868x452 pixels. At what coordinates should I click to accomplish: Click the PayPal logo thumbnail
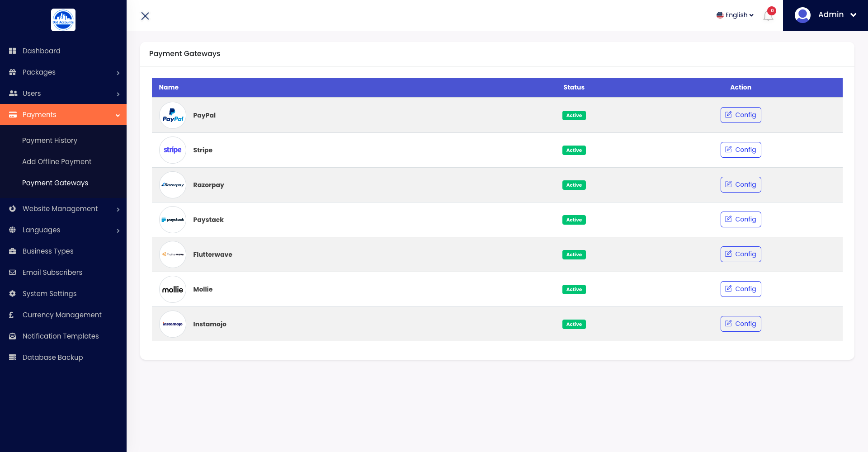pyautogui.click(x=173, y=115)
